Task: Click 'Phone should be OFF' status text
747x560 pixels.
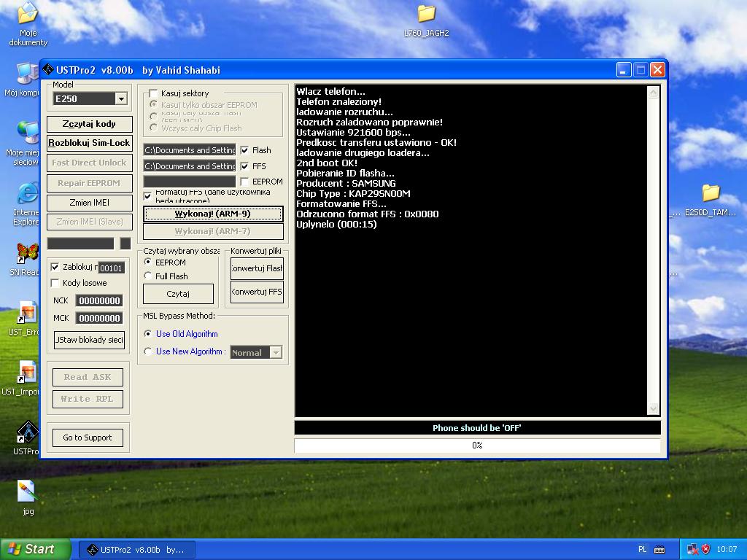Action: (x=477, y=427)
